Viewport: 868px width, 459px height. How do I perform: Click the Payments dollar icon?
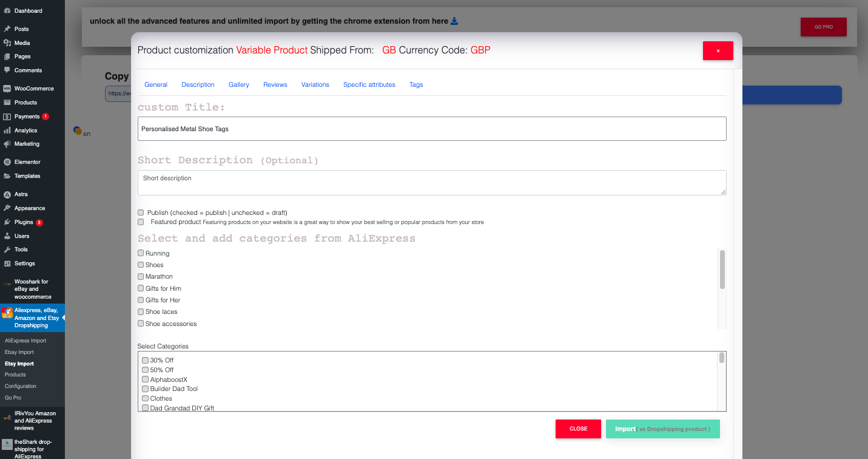[x=7, y=117]
